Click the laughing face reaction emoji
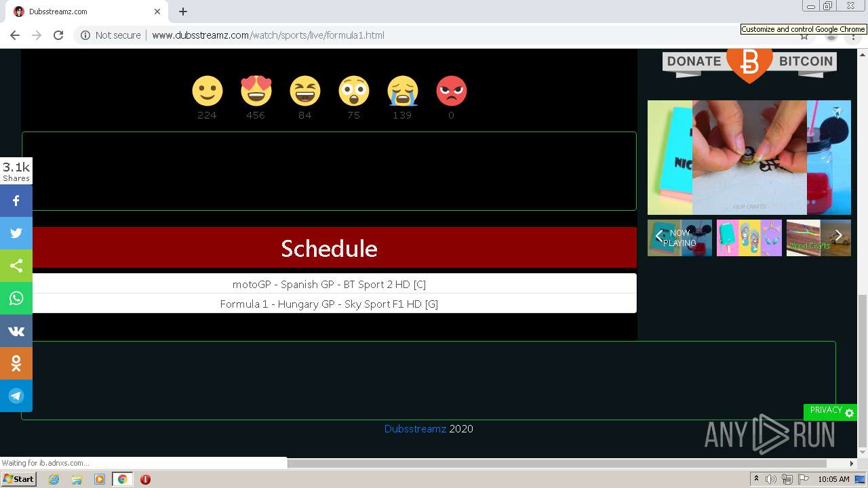 point(305,91)
